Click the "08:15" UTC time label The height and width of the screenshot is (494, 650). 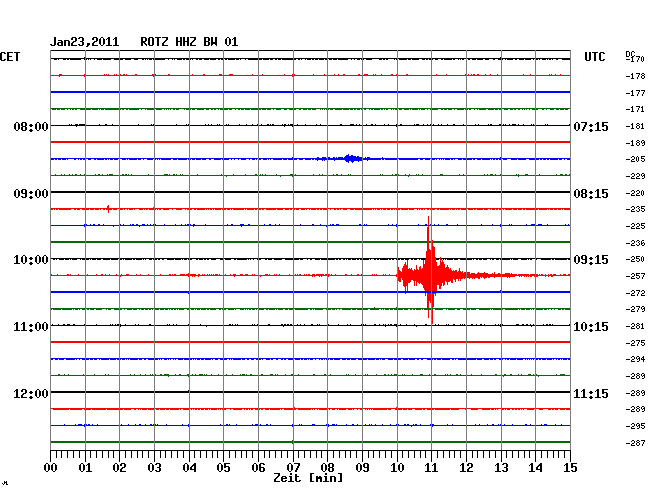tap(591, 194)
